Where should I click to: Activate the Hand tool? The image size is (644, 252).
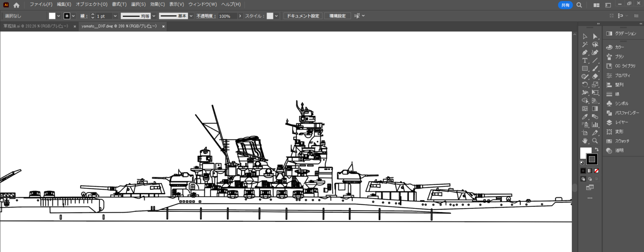(585, 141)
